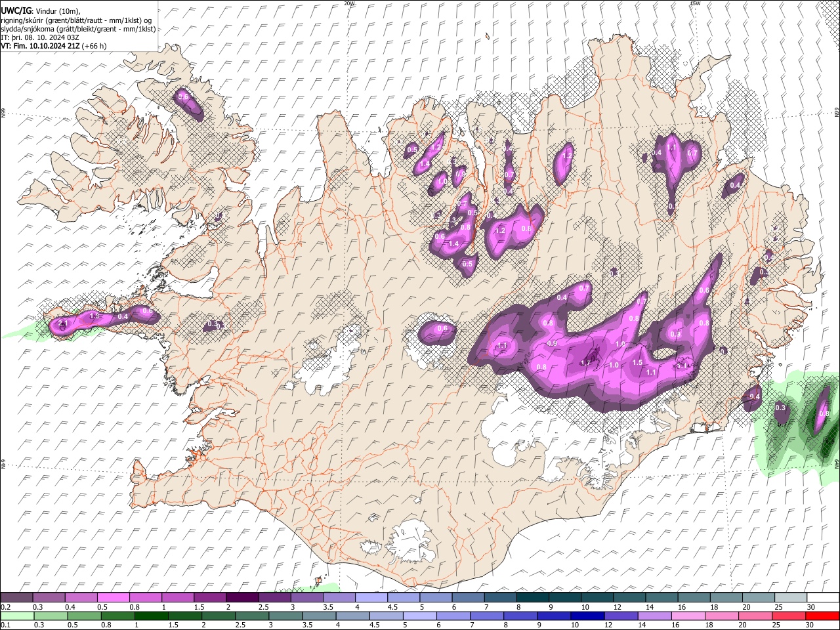Pick the light pink 16 rain scale swatch
The image size is (840, 630).
[x=688, y=616]
